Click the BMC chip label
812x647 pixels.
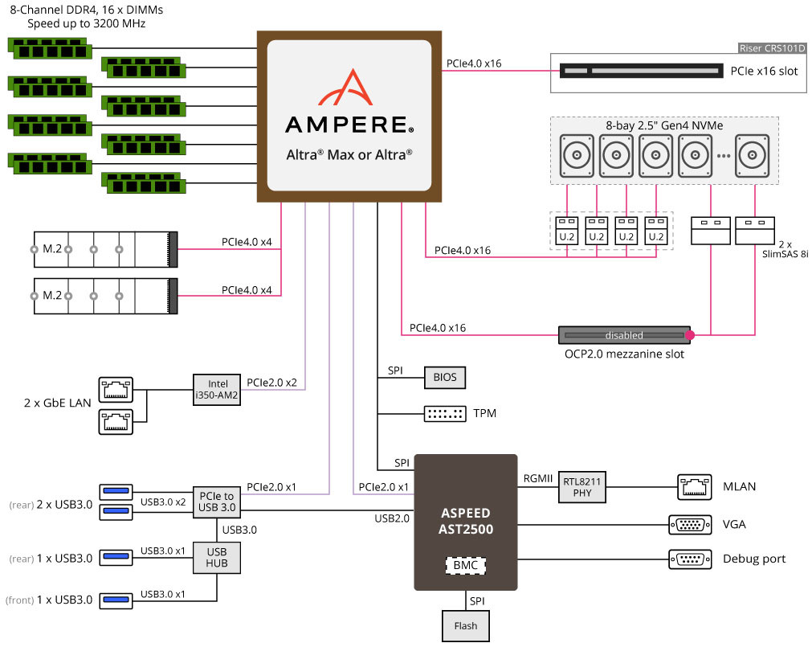pyautogui.click(x=466, y=565)
